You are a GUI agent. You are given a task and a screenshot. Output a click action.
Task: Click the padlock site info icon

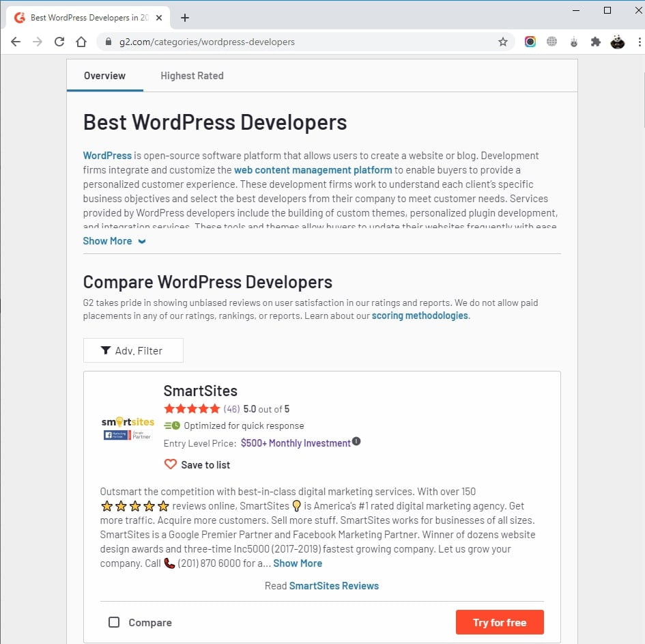point(109,42)
